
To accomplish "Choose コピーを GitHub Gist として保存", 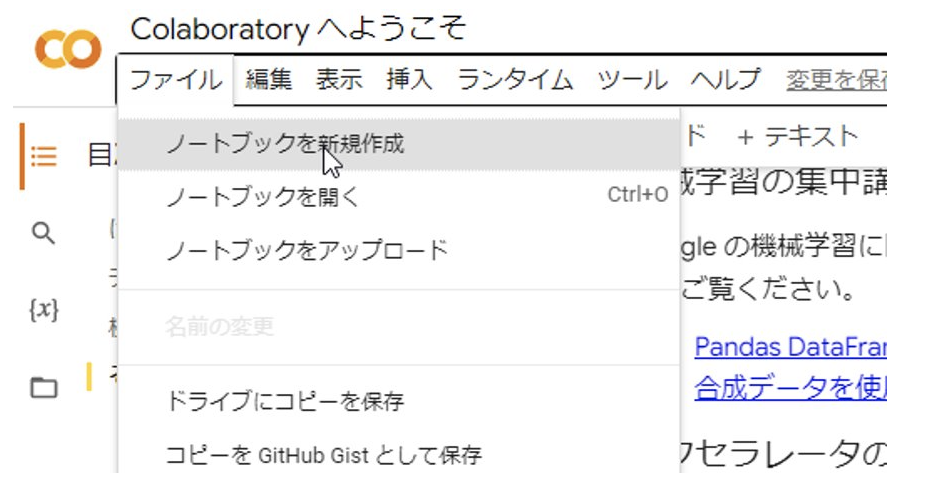I will (x=324, y=456).
